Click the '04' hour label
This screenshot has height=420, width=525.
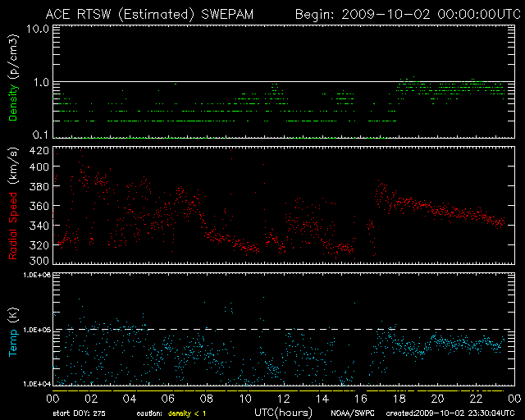[x=130, y=399]
